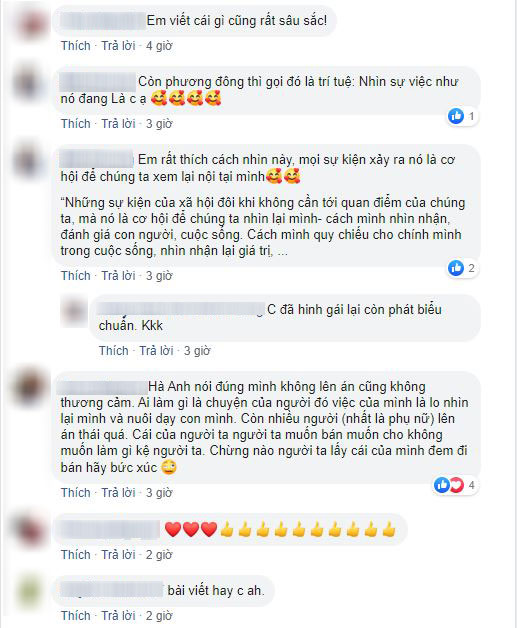Reply to the 'Còn phương đông' comment

point(118,124)
